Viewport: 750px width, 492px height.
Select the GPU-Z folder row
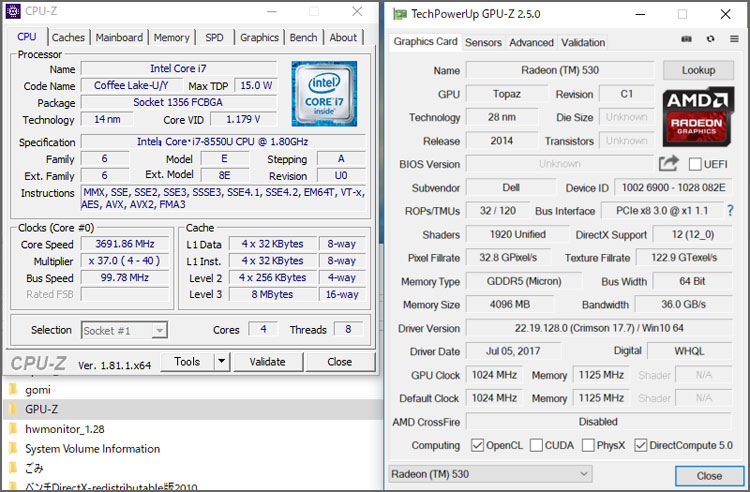click(x=193, y=409)
